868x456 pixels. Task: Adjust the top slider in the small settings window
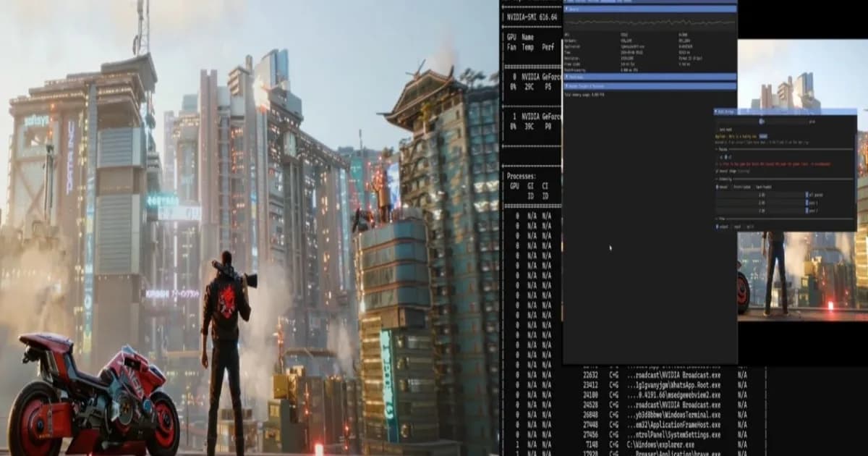(x=761, y=122)
